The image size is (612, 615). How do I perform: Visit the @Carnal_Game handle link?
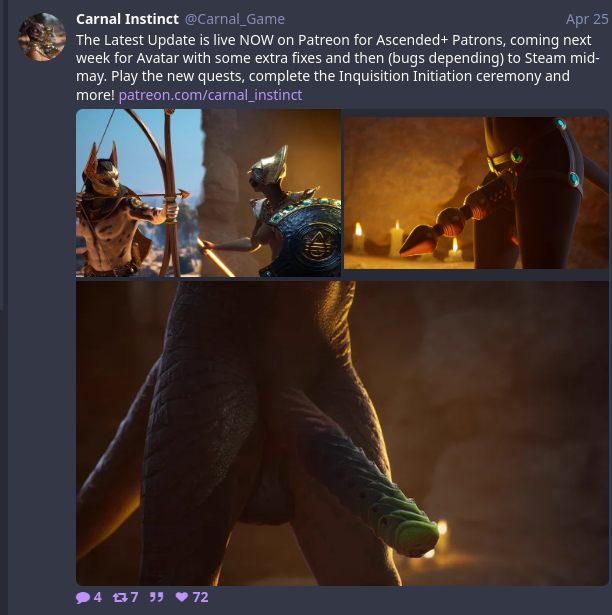(x=235, y=19)
